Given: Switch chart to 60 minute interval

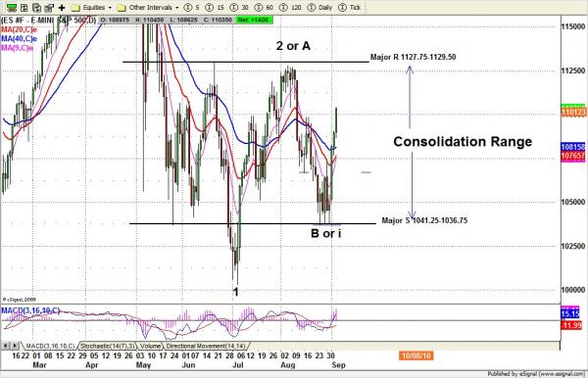Looking at the screenshot, I should point(264,8).
